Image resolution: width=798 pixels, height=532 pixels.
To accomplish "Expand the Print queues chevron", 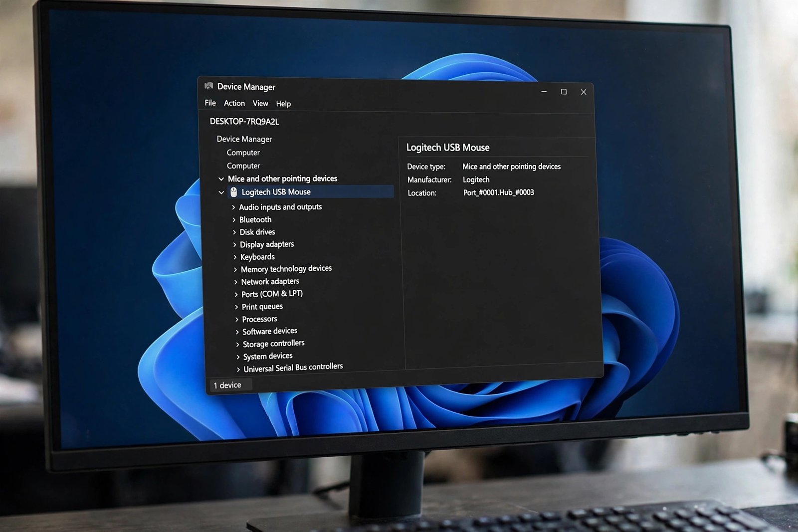I will [x=237, y=307].
